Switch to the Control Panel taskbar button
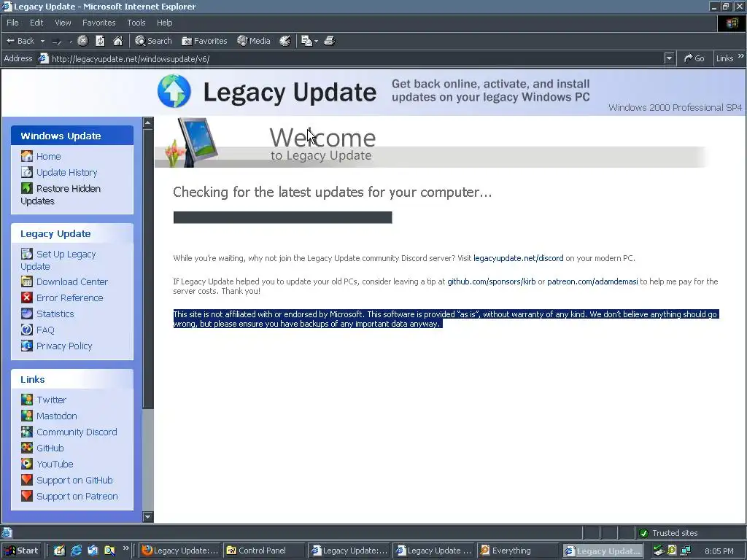 pyautogui.click(x=264, y=551)
